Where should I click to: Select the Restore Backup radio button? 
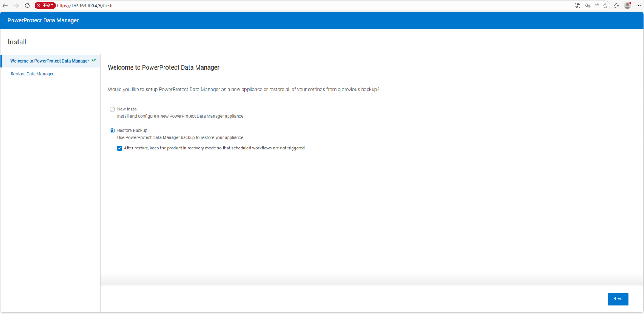[112, 131]
